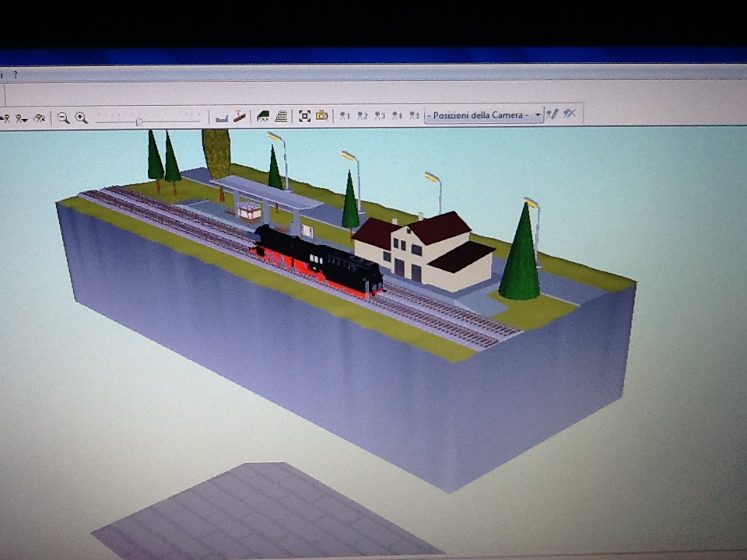Image resolution: width=747 pixels, height=560 pixels.
Task: Select camera position 3 icon
Action: click(x=380, y=116)
